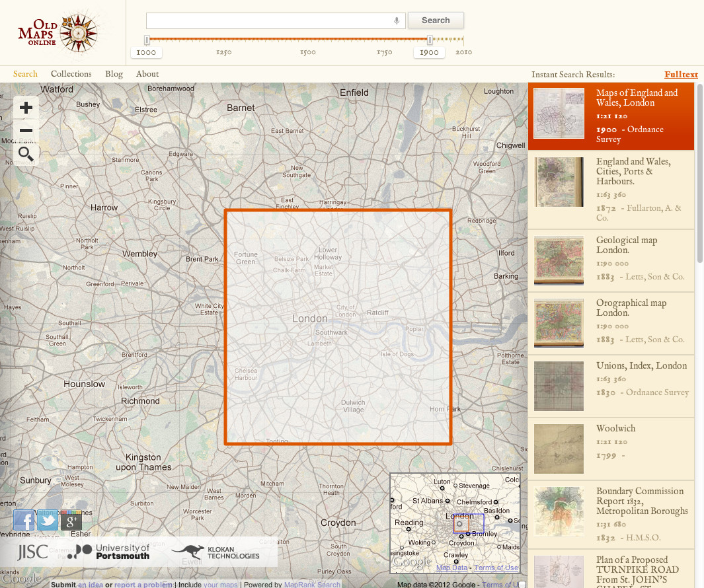Image resolution: width=704 pixels, height=588 pixels.
Task: Go to the Blog page
Action: tap(114, 74)
